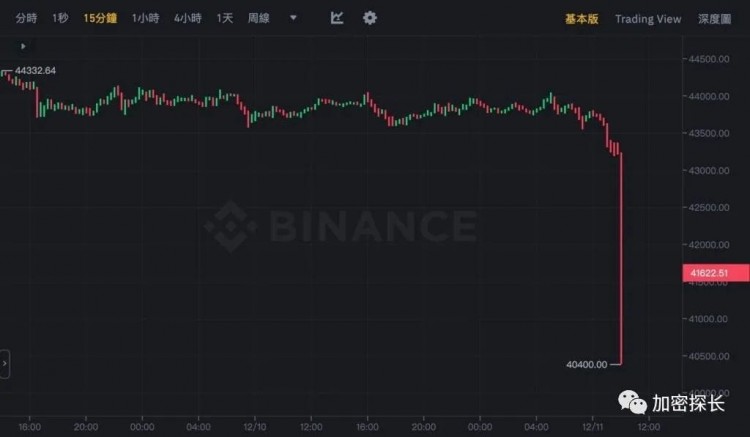750x437 pixels.
Task: Click the 42000.00 price axis label
Action: pos(709,244)
